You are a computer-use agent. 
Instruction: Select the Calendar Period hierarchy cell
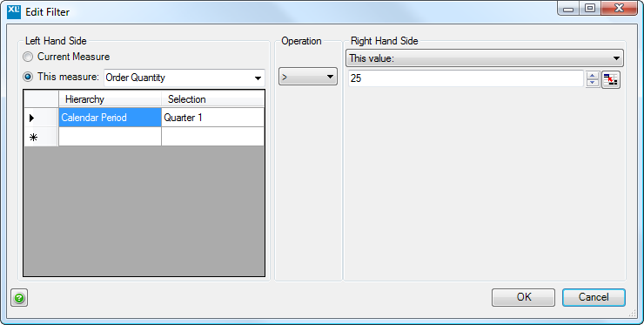(x=110, y=118)
